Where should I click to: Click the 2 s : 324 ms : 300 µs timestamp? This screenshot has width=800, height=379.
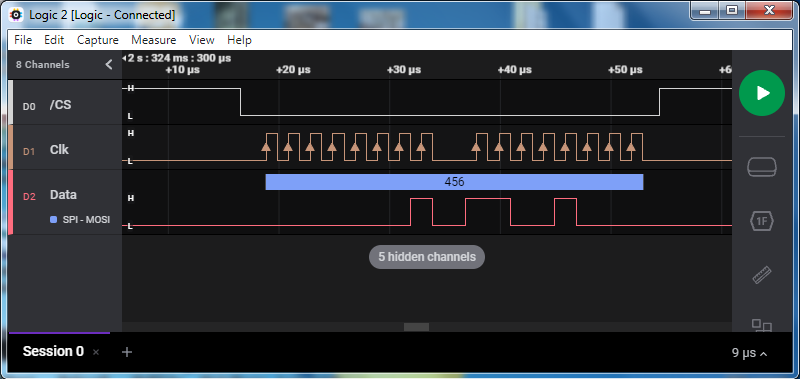pos(179,58)
